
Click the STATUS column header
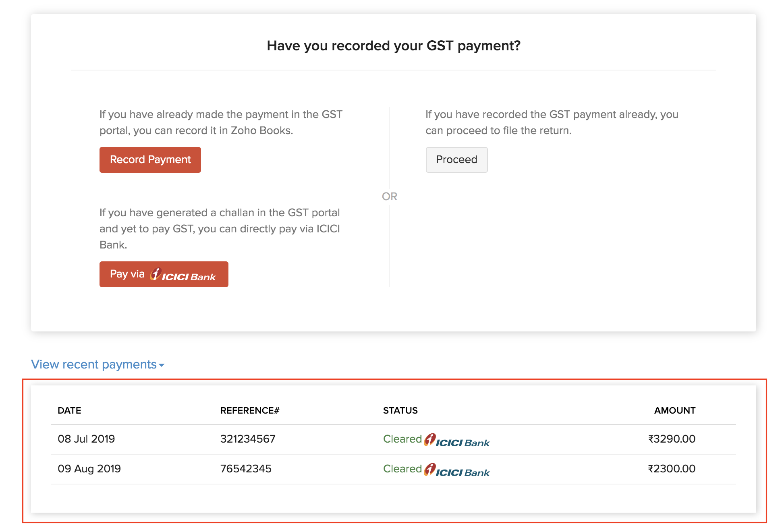click(400, 410)
